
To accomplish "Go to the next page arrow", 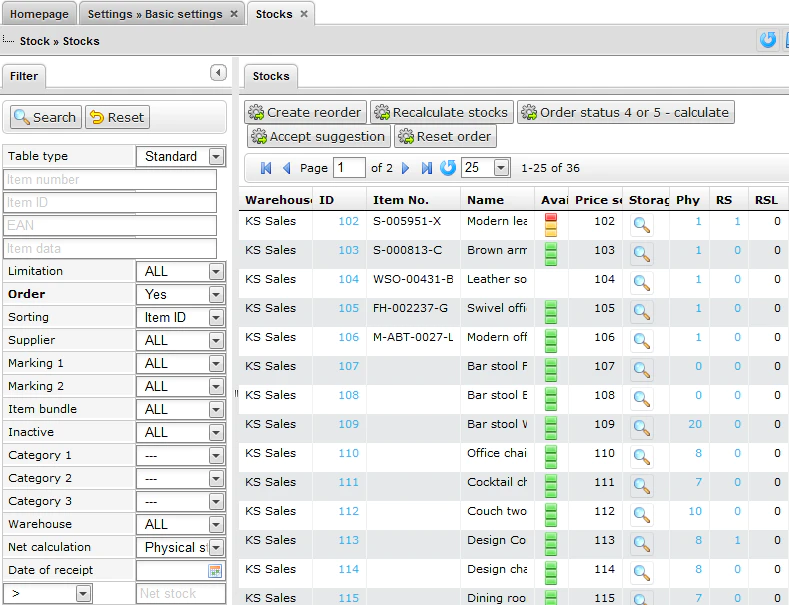I will click(x=405, y=168).
